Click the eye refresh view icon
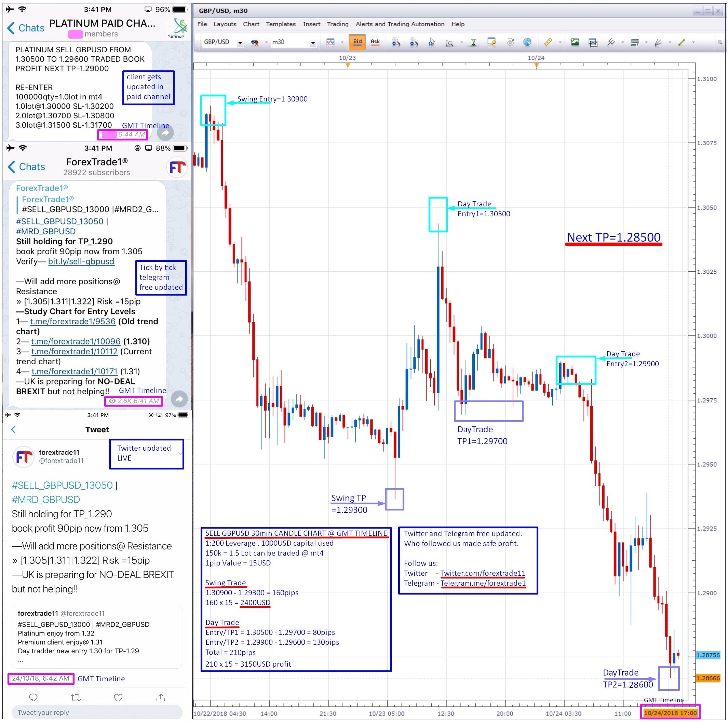Screen dimensions: 728x723 pyautogui.click(x=510, y=42)
